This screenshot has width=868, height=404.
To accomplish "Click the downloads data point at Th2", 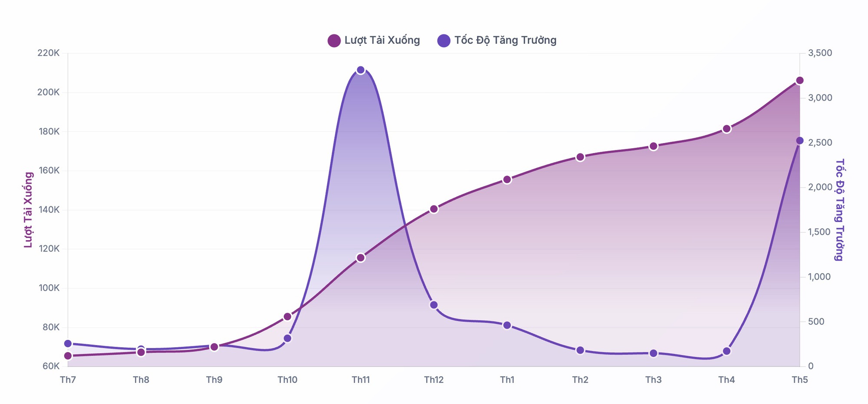I will [580, 157].
